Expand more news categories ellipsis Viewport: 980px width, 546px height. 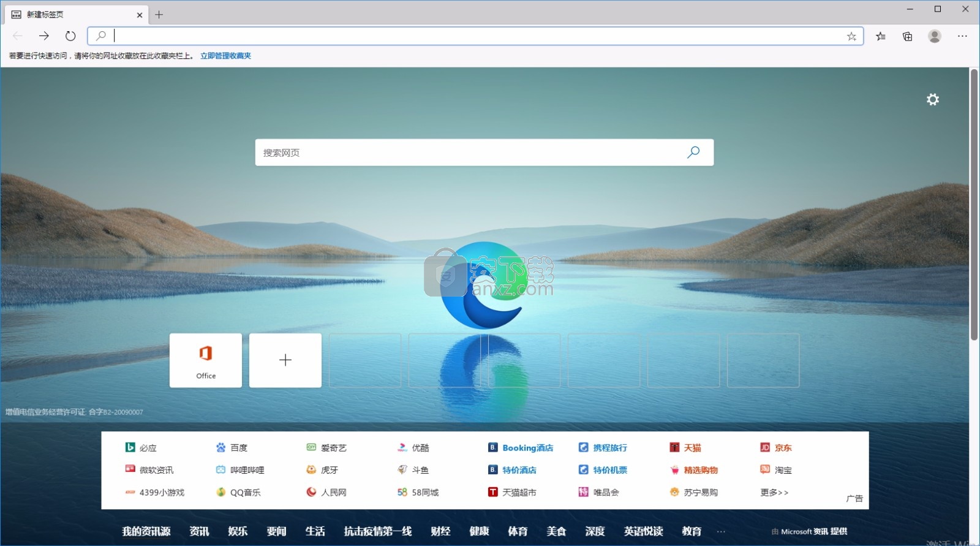[x=721, y=531]
